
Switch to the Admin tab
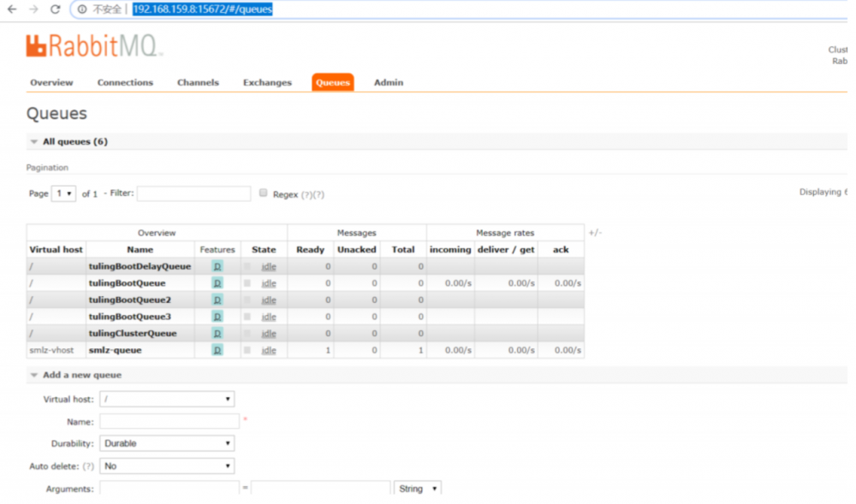pos(388,82)
